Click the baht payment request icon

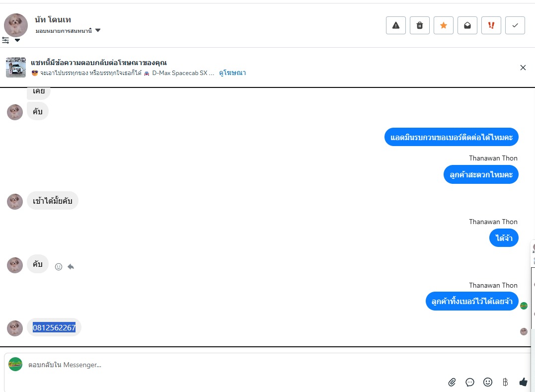[x=505, y=382]
